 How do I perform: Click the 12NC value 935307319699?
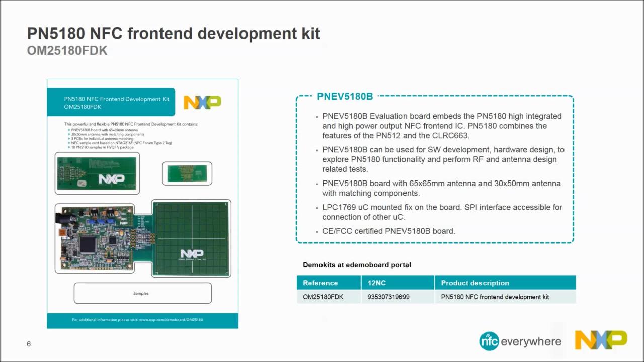(388, 297)
